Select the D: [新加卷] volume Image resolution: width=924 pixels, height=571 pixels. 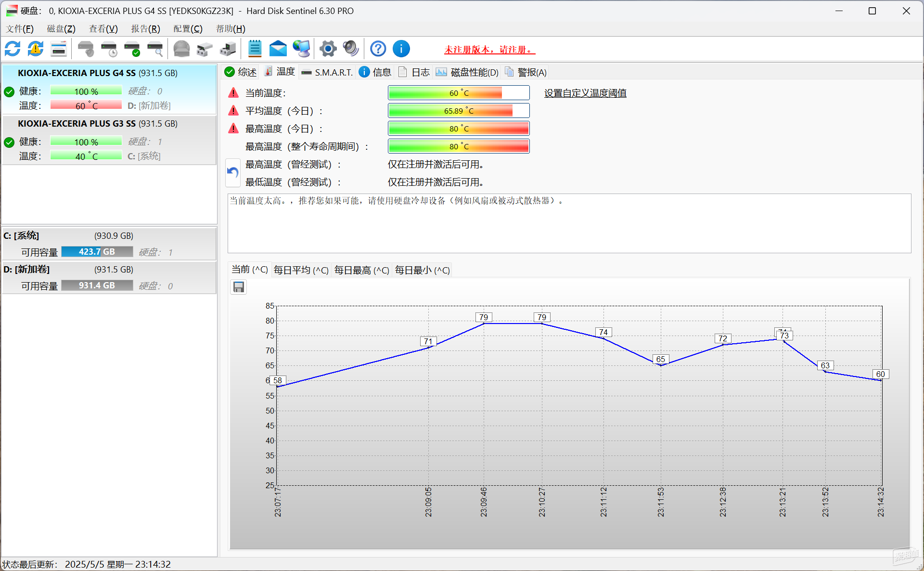109,277
